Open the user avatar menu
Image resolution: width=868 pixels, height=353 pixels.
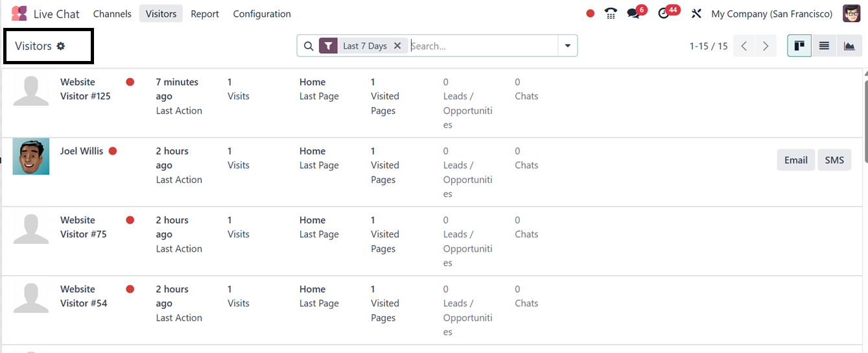point(851,14)
